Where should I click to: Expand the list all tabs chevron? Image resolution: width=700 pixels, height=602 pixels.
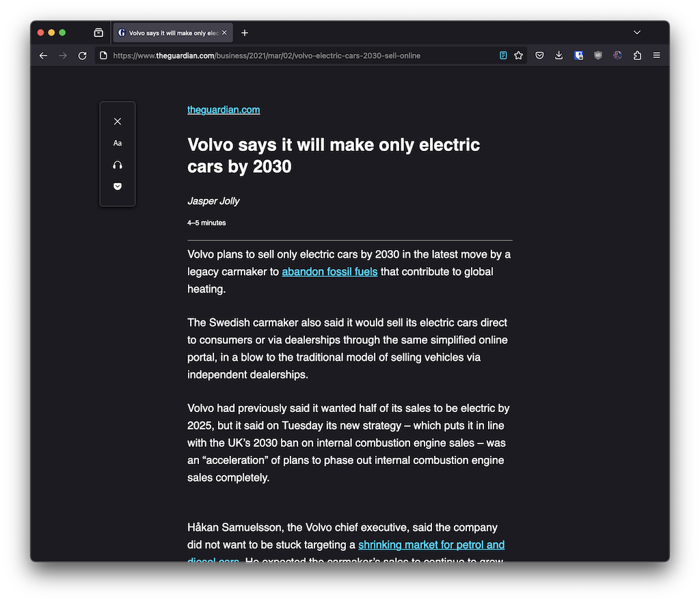point(637,33)
